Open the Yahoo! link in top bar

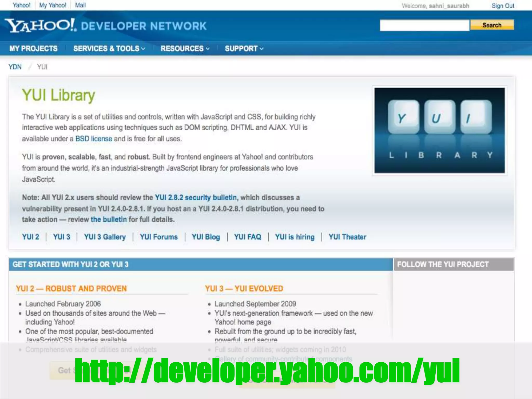22,5
